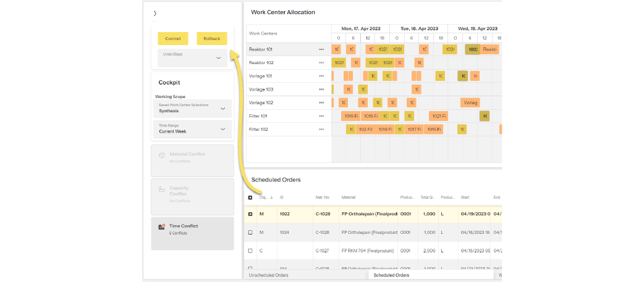Switch to the Scheduled Orders tab
This screenshot has height=282, width=644.
pos(391,275)
